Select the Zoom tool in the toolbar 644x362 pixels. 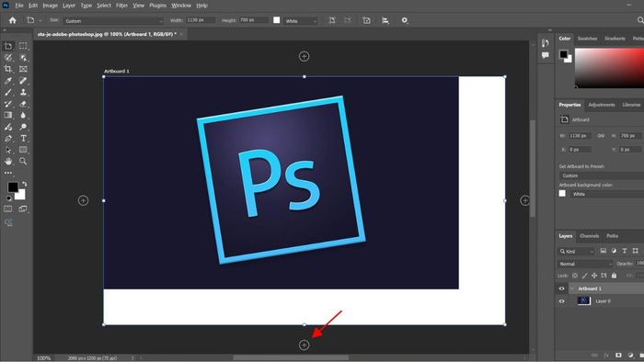click(x=23, y=161)
